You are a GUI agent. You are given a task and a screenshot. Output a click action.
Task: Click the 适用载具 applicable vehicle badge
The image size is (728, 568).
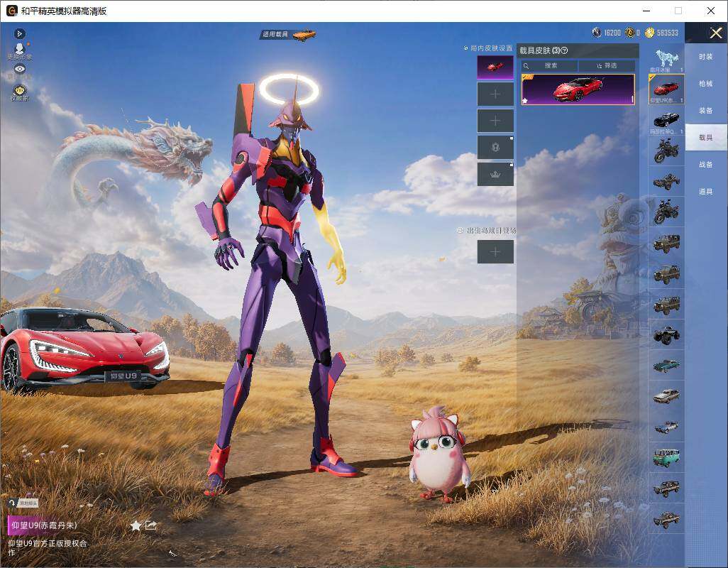point(288,34)
